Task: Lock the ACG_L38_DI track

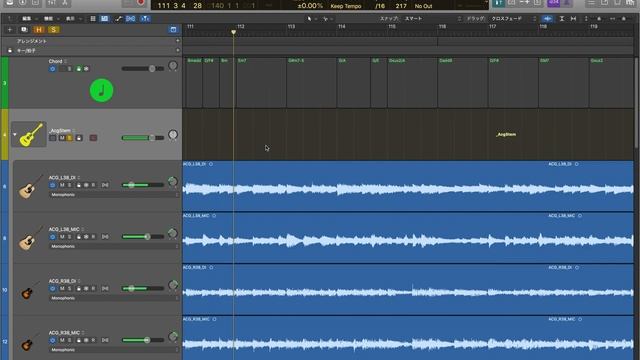Action: (79, 185)
